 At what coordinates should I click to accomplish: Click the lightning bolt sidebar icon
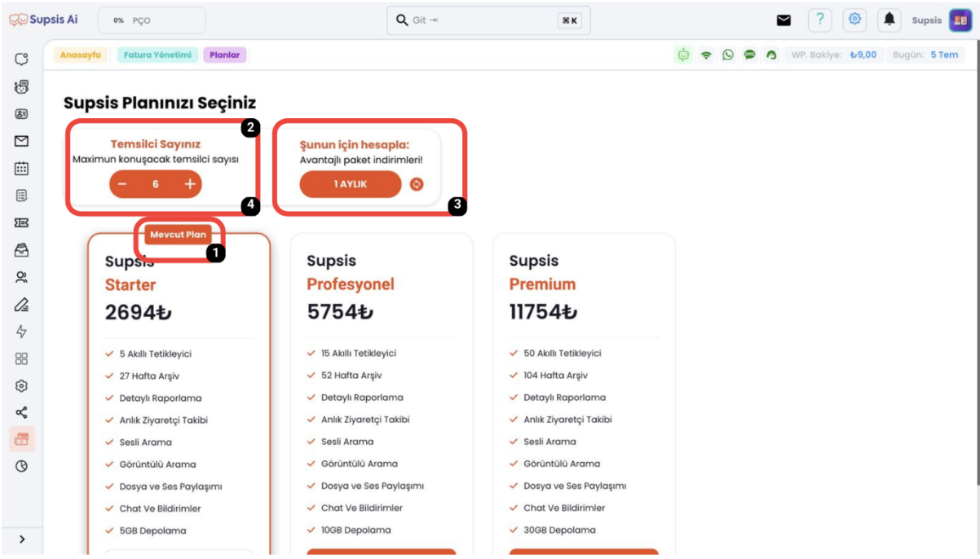pos(22,332)
